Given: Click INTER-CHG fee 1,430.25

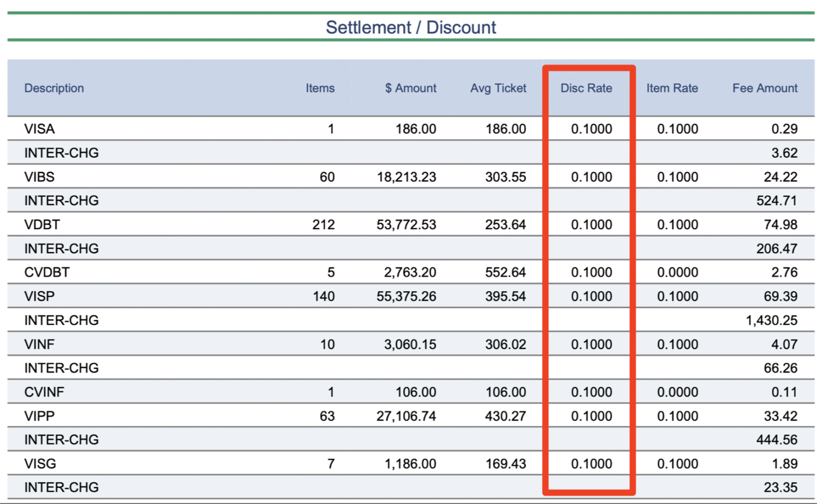Looking at the screenshot, I should [x=772, y=321].
